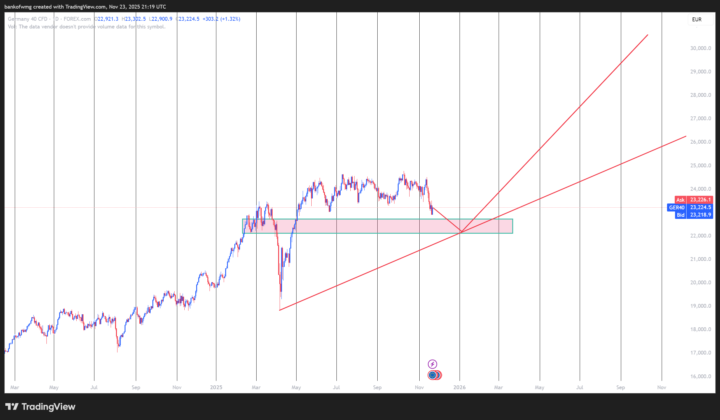The image size is (720, 420).
Task: Click the 18,000.0 price axis label
Action: (701, 329)
